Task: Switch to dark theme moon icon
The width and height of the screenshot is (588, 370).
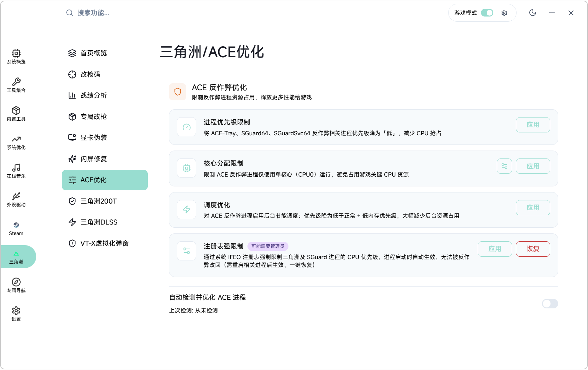Action: 533,13
